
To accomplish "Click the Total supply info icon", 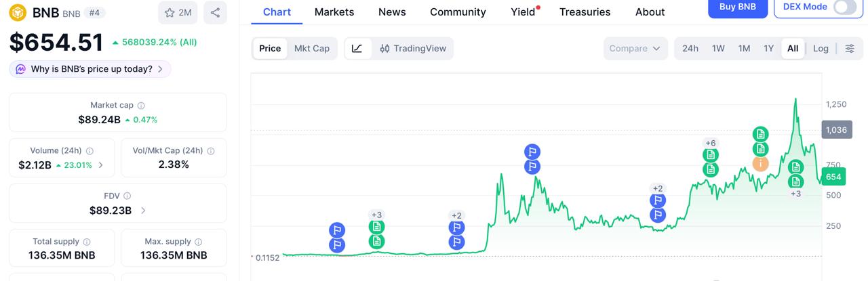I will (87, 242).
